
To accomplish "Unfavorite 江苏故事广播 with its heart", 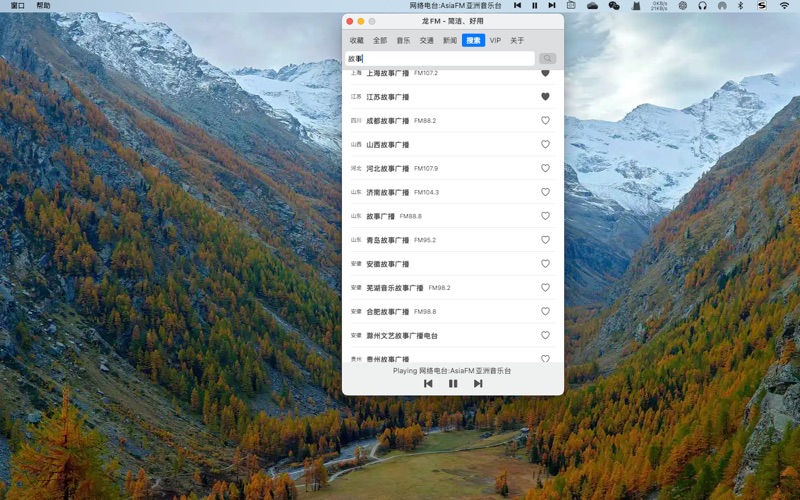I will coord(545,97).
